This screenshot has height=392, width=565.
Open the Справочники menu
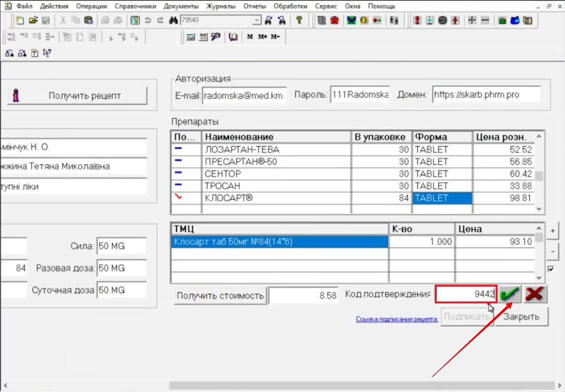point(135,6)
